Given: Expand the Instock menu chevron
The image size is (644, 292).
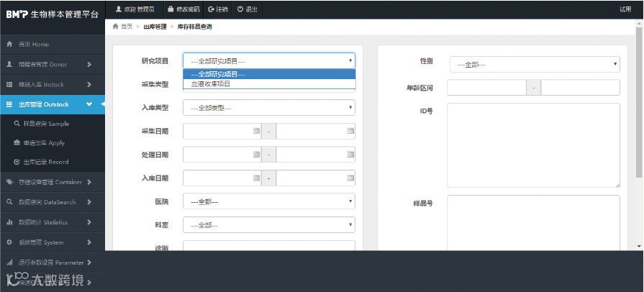Looking at the screenshot, I should [89, 85].
